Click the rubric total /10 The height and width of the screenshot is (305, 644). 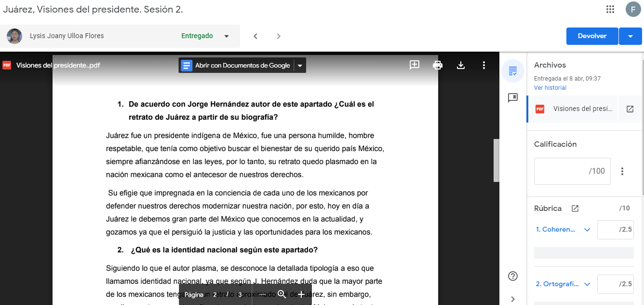625,208
